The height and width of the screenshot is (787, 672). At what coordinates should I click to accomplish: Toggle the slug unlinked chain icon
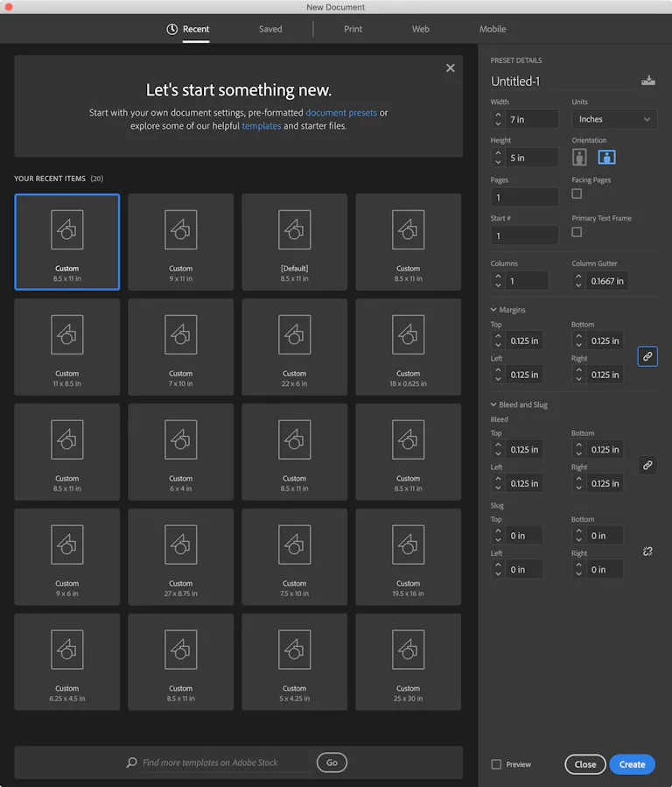coord(647,552)
